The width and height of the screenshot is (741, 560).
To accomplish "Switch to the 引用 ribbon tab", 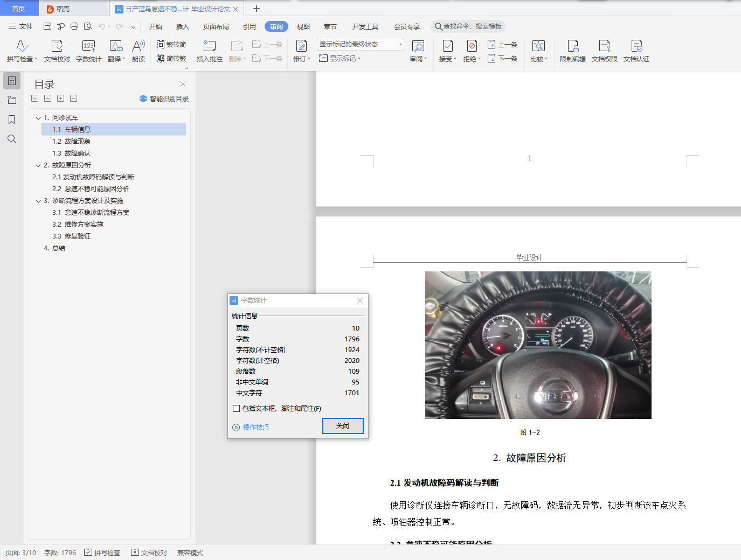I will (250, 26).
